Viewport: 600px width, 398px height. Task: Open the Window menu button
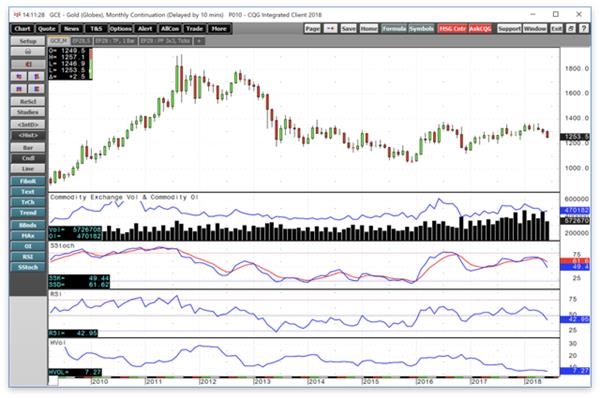[x=535, y=29]
